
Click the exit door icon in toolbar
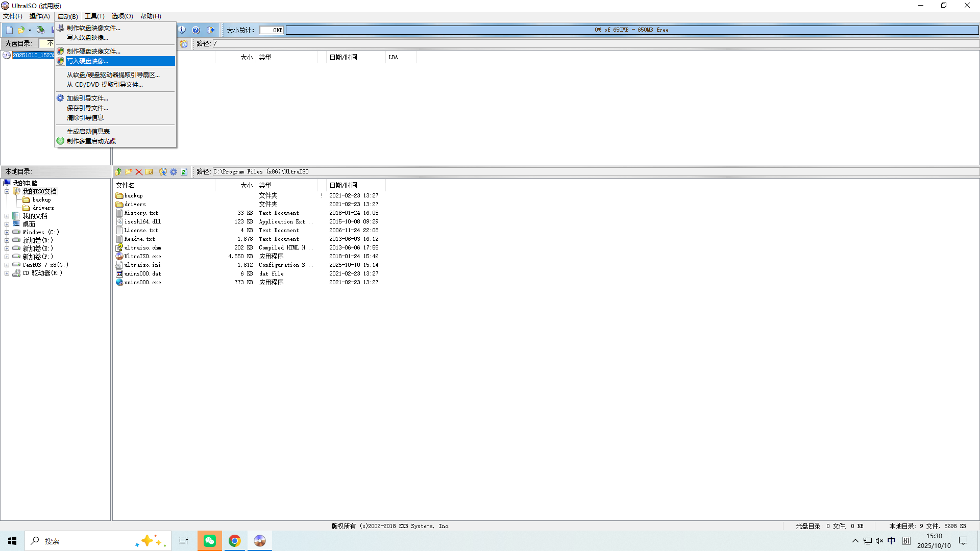click(211, 30)
